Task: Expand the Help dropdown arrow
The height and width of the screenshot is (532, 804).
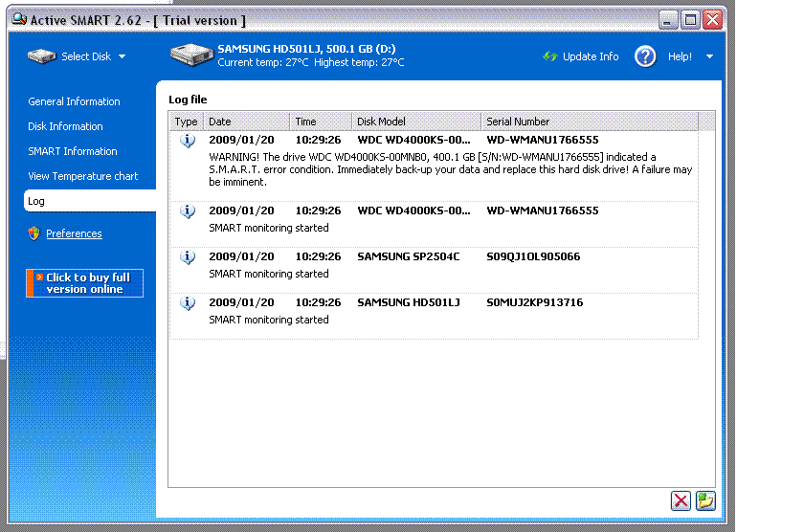Action: (x=709, y=56)
